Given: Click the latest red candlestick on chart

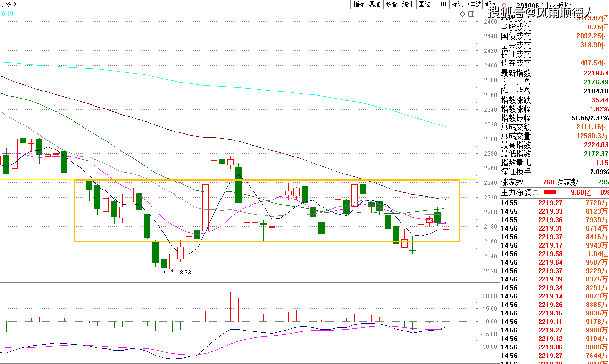Looking at the screenshot, I should tap(446, 214).
